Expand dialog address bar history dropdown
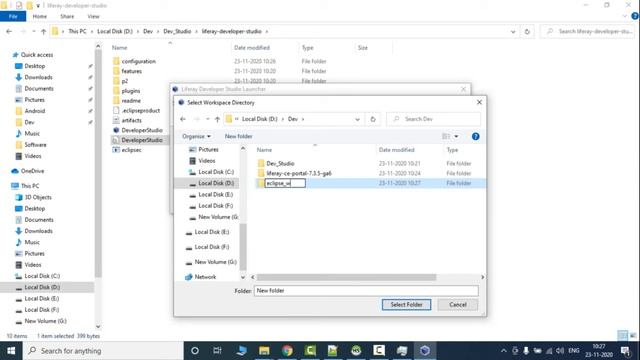The width and height of the screenshot is (640, 360). (x=357, y=119)
